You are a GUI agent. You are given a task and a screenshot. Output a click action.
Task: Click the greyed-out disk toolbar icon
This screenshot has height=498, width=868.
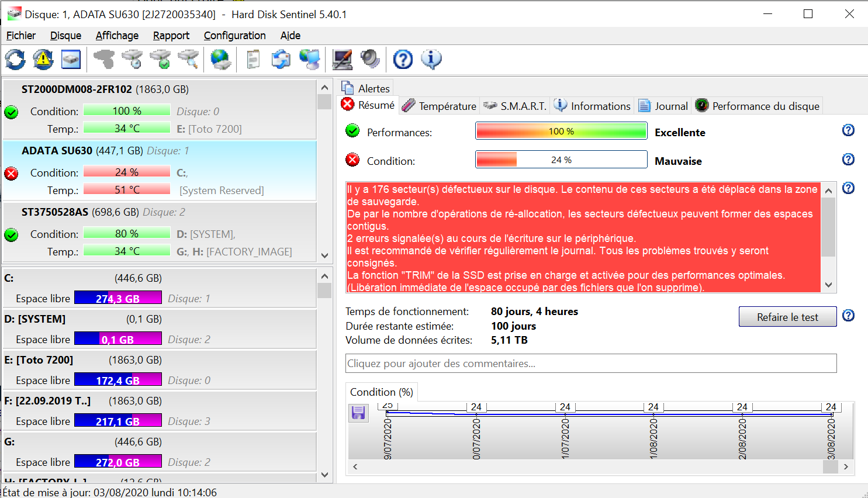click(104, 59)
